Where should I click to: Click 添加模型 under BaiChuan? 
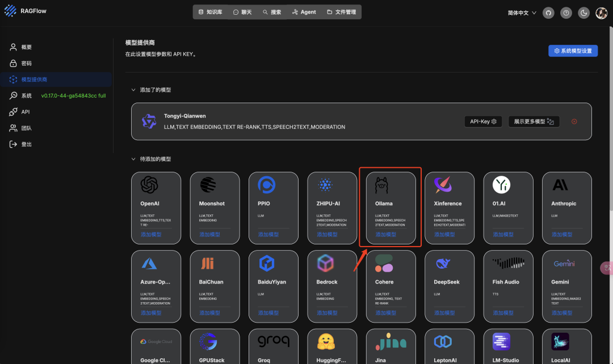[209, 313]
